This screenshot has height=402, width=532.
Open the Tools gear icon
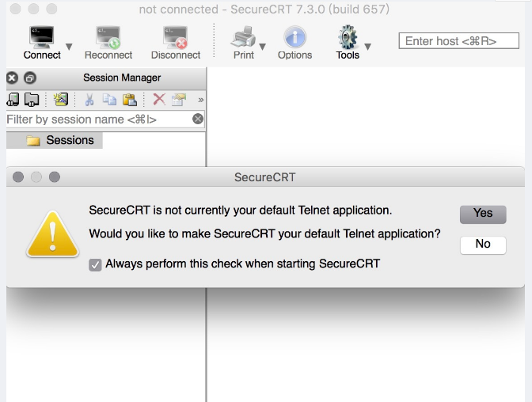(348, 43)
